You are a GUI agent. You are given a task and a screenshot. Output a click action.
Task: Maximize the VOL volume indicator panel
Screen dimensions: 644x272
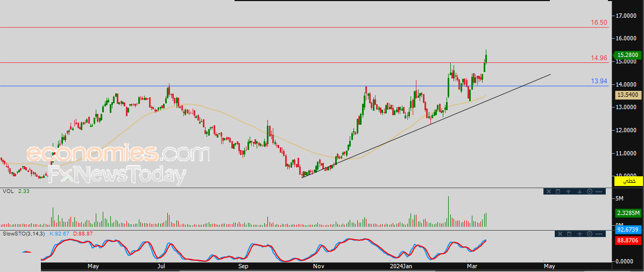[x=558, y=191]
